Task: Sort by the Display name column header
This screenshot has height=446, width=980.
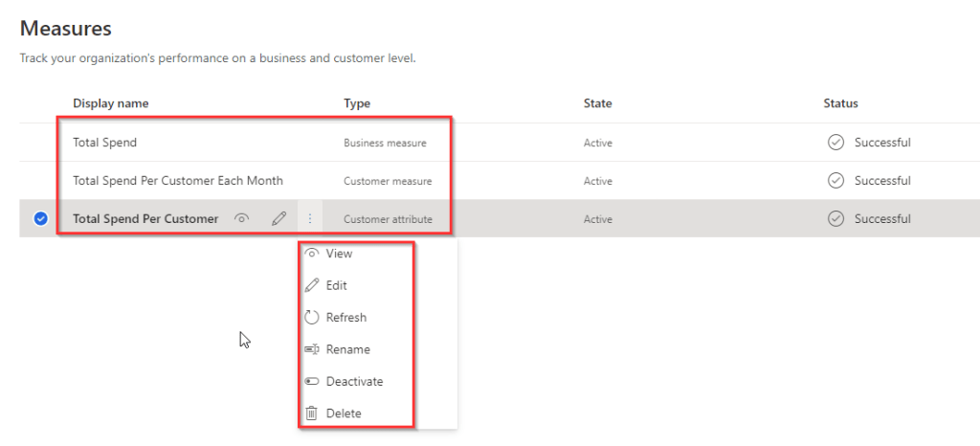Action: tap(110, 103)
